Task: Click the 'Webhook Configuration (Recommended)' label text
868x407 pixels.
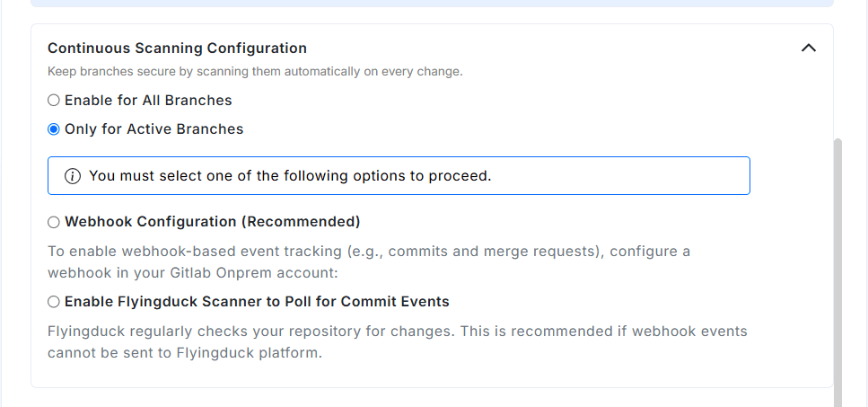Action: click(x=212, y=222)
